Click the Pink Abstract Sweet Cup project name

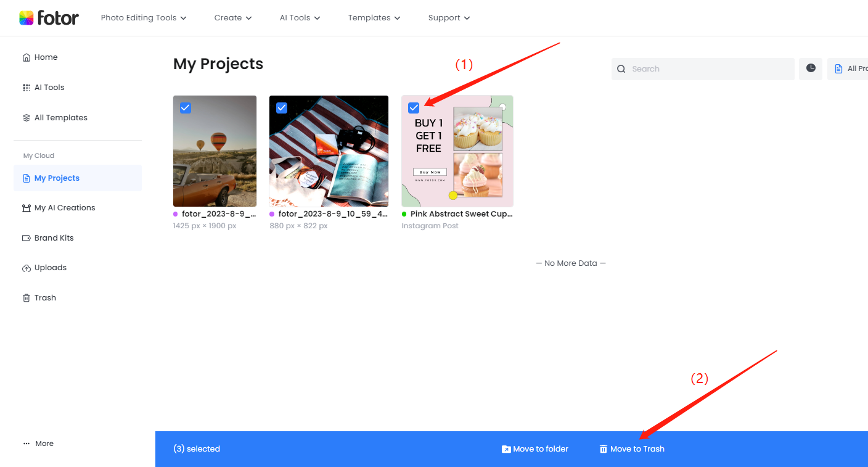pos(462,214)
